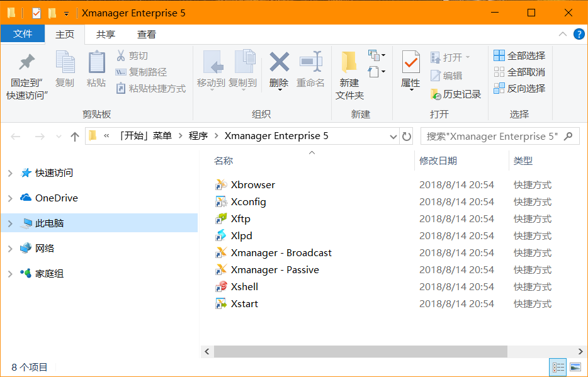Screen dimensions: 588x377
Task: Click History (历史记录) in ribbon
Action: (456, 94)
